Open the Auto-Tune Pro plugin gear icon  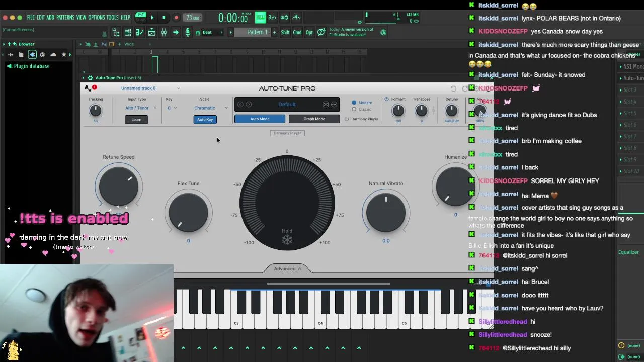(90, 78)
